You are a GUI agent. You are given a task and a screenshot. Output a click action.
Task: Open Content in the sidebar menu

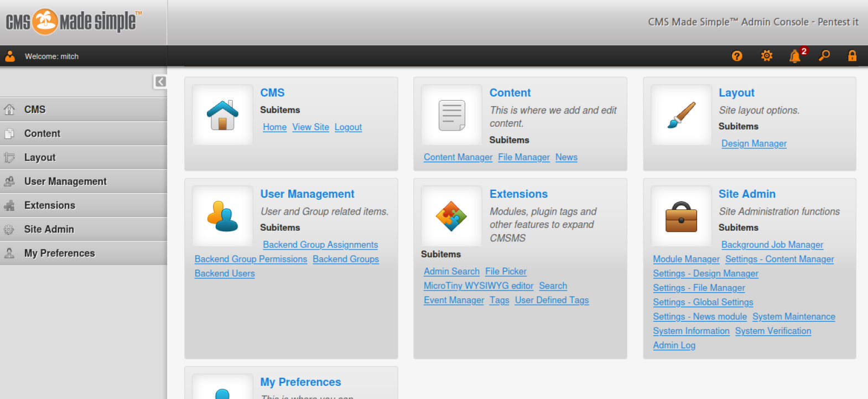(x=84, y=133)
